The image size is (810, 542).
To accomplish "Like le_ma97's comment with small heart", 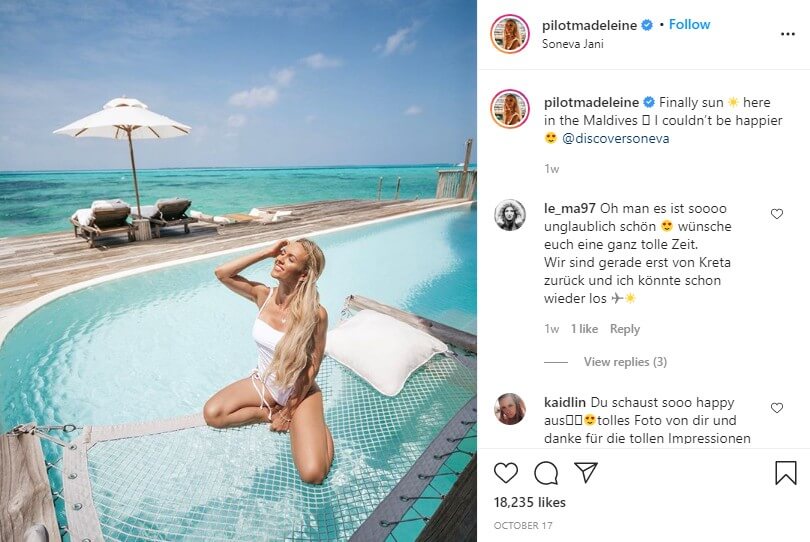I will pyautogui.click(x=776, y=213).
